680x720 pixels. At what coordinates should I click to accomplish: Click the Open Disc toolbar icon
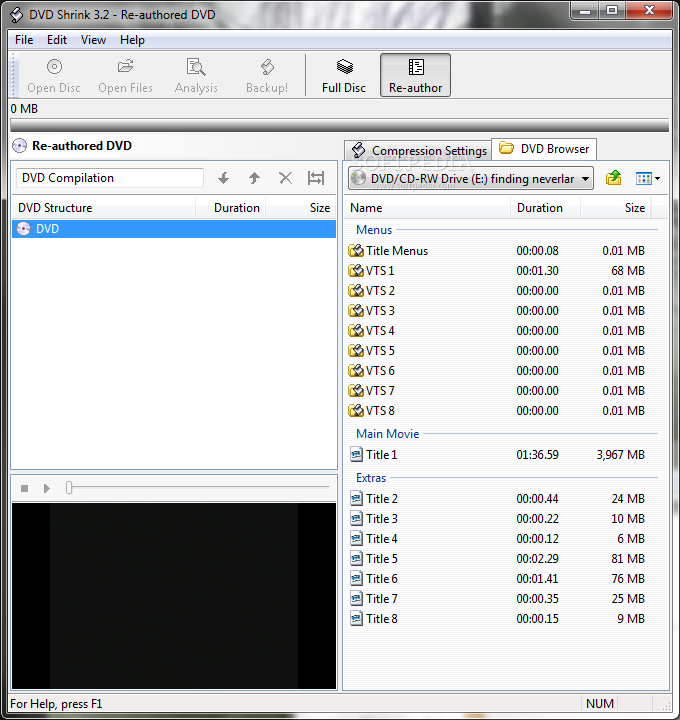click(54, 67)
